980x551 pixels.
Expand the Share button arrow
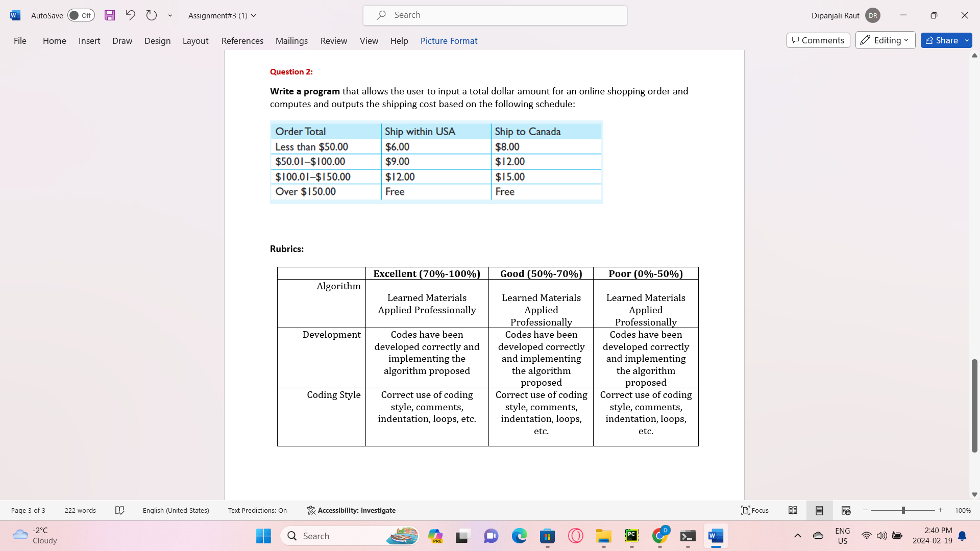coord(967,40)
